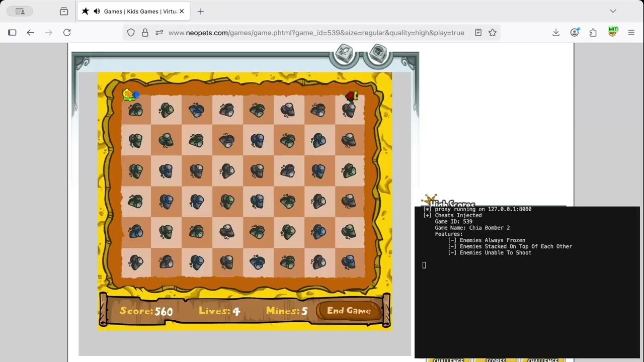644x362 pixels.
Task: Open the hamburger application menu
Action: [x=631, y=33]
